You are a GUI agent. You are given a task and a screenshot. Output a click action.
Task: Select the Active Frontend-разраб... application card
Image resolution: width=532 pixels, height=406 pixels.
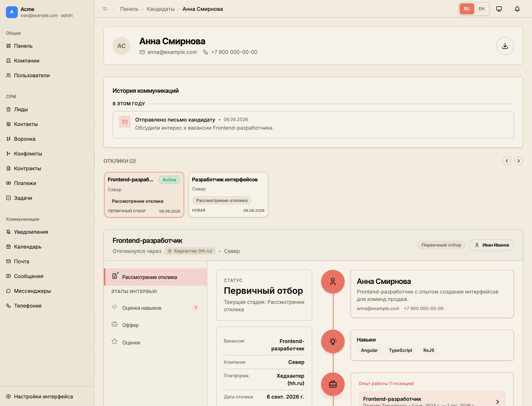click(144, 195)
